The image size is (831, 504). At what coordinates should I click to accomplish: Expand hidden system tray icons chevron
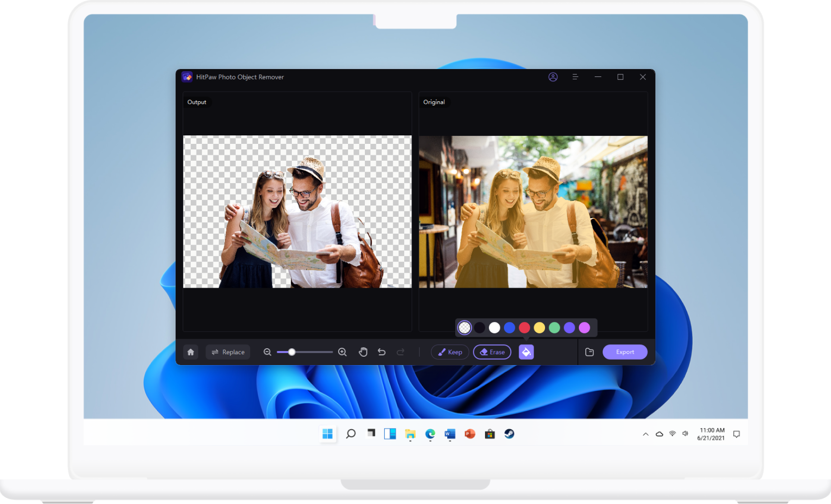point(645,434)
